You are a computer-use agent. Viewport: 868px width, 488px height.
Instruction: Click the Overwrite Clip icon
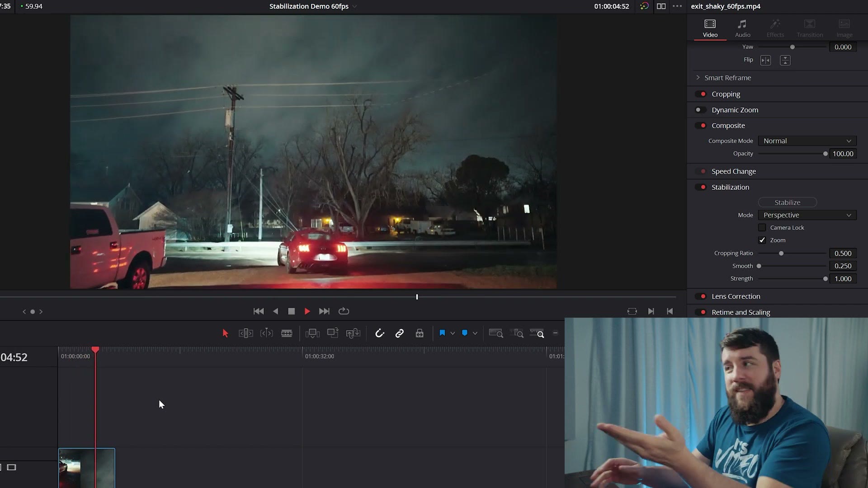[x=333, y=333]
